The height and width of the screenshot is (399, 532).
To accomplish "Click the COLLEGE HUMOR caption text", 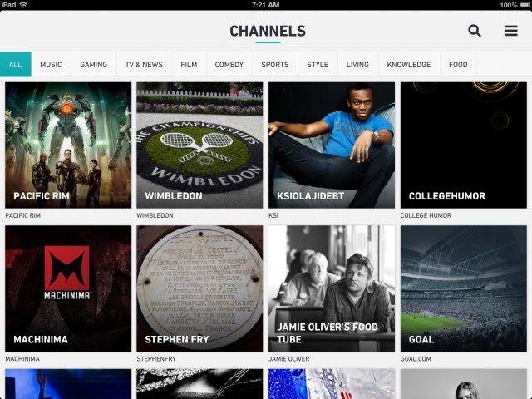I will pyautogui.click(x=426, y=215).
